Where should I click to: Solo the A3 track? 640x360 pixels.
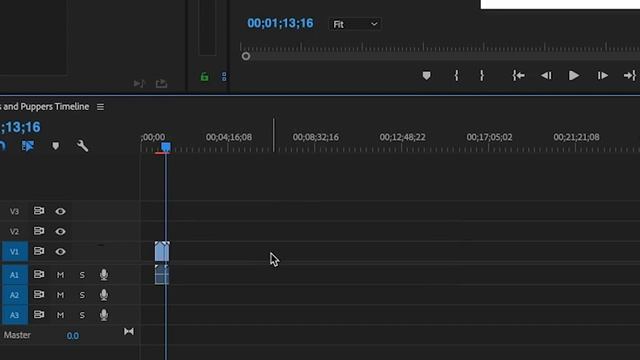click(82, 315)
